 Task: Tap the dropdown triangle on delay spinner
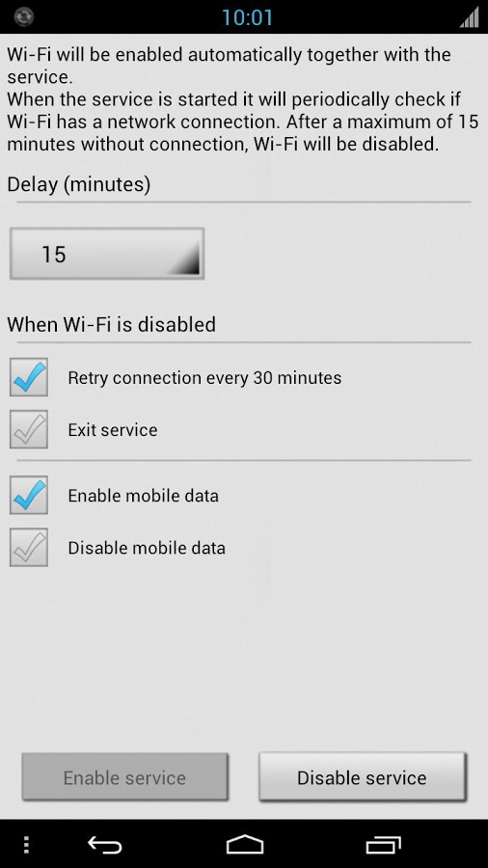[x=183, y=260]
